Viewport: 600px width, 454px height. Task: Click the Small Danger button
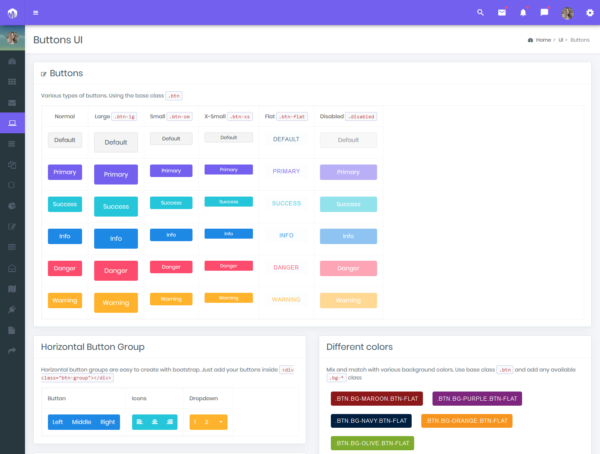(x=171, y=267)
